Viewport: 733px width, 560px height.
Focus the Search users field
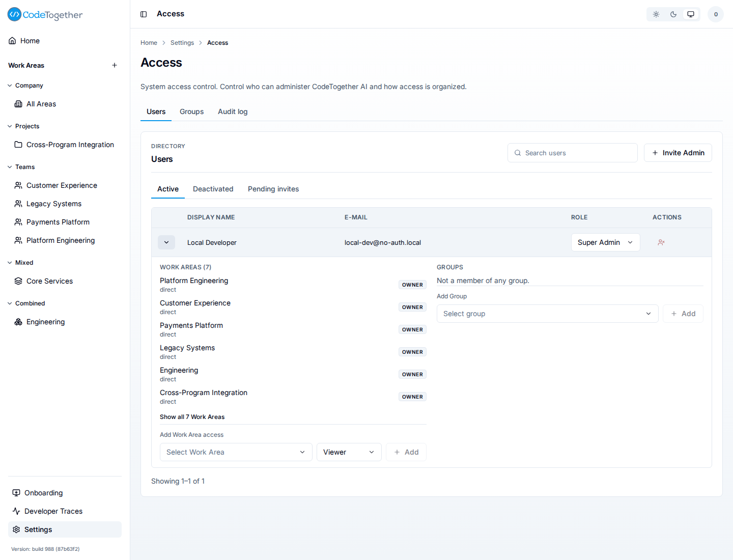573,153
